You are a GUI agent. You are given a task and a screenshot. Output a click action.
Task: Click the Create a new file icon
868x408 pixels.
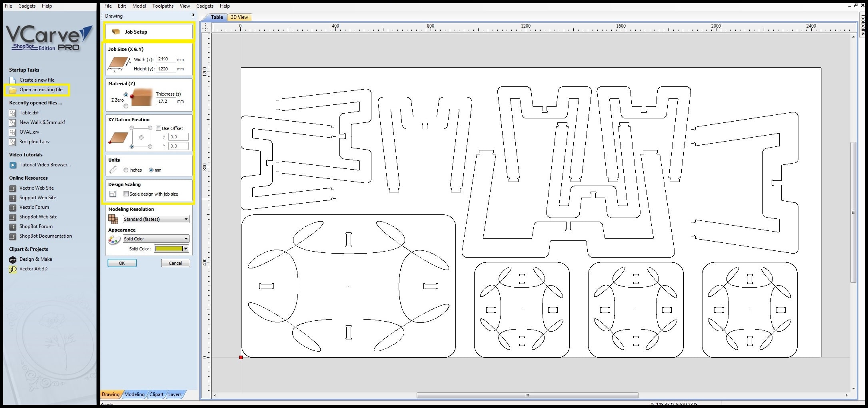pyautogui.click(x=12, y=80)
